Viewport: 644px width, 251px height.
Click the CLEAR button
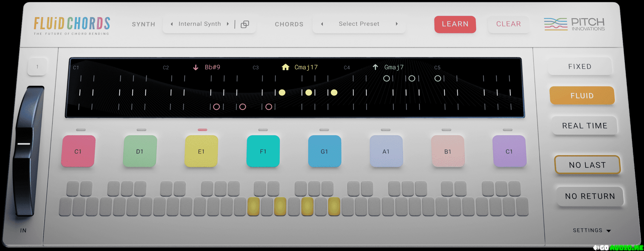pyautogui.click(x=509, y=24)
